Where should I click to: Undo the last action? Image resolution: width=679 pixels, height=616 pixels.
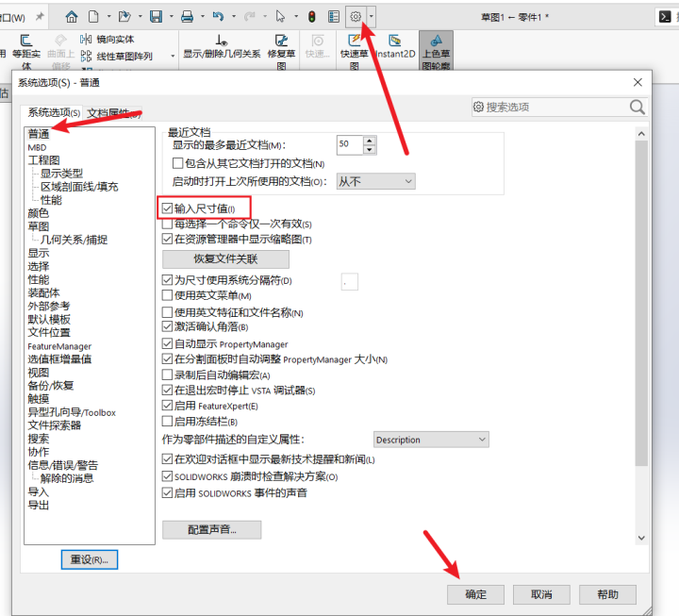[x=218, y=17]
